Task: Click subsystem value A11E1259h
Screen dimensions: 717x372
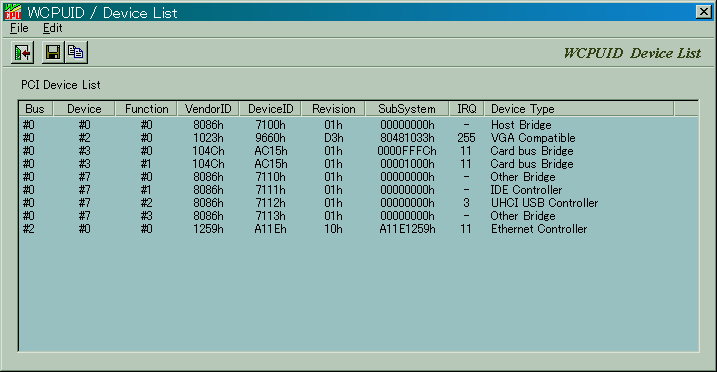Action: [x=407, y=229]
